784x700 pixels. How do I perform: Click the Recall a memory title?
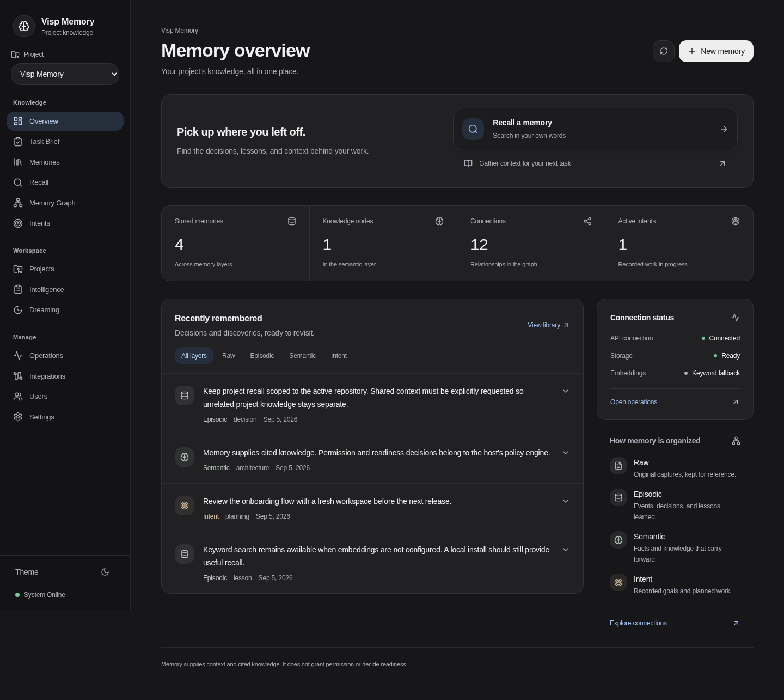(522, 123)
